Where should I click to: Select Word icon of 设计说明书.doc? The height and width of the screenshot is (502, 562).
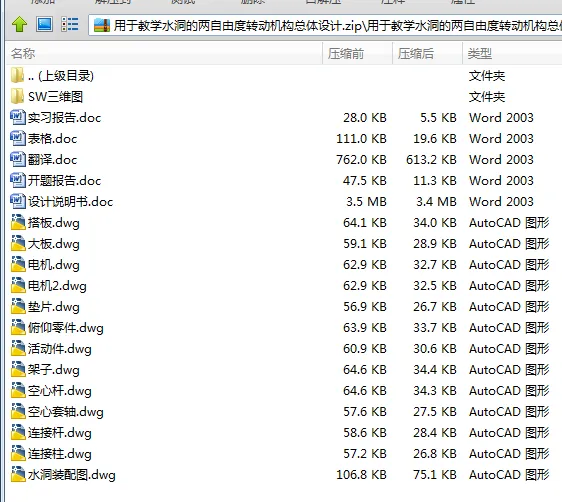pyautogui.click(x=18, y=201)
